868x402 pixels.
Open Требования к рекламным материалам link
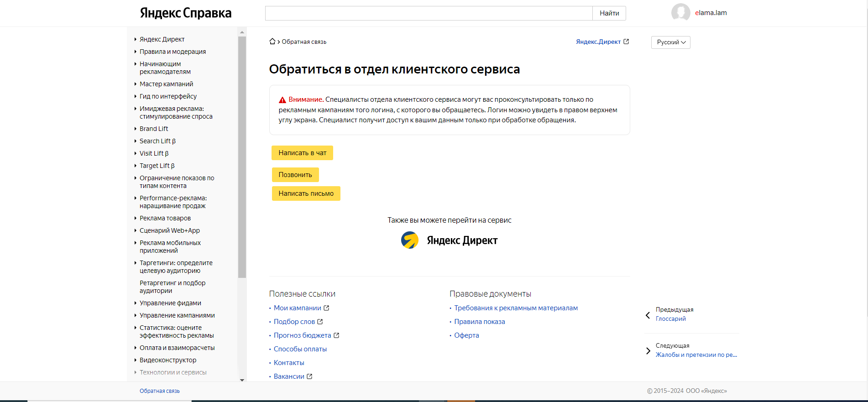tap(516, 308)
